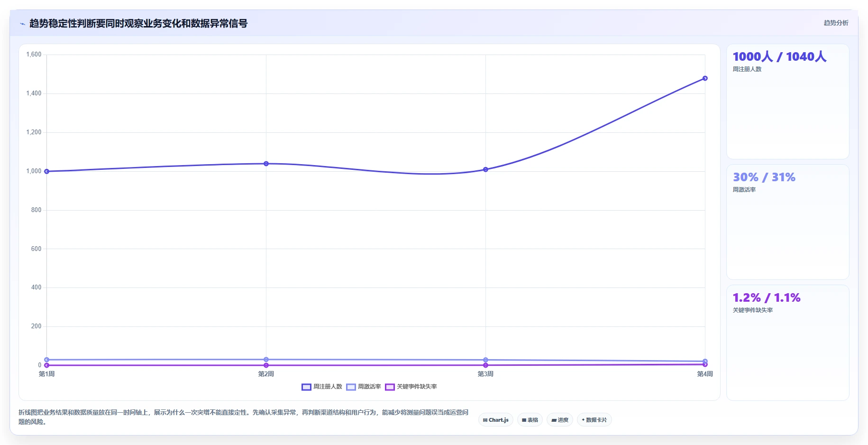Image resolution: width=868 pixels, height=445 pixels.
Task: Click the 1,000 y-axis label
Action: 34,171
